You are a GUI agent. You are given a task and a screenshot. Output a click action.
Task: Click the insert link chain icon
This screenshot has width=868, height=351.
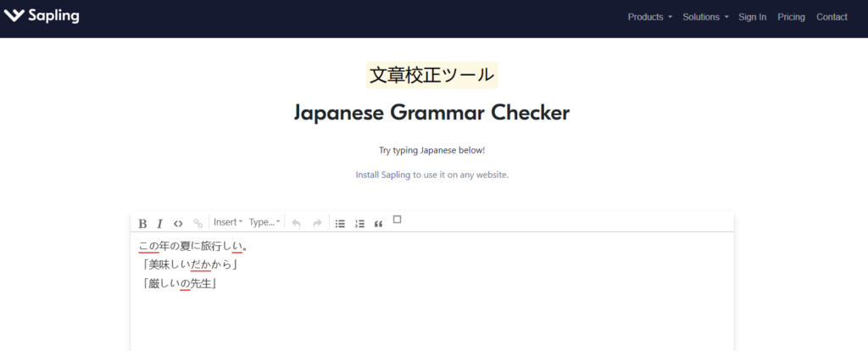198,224
